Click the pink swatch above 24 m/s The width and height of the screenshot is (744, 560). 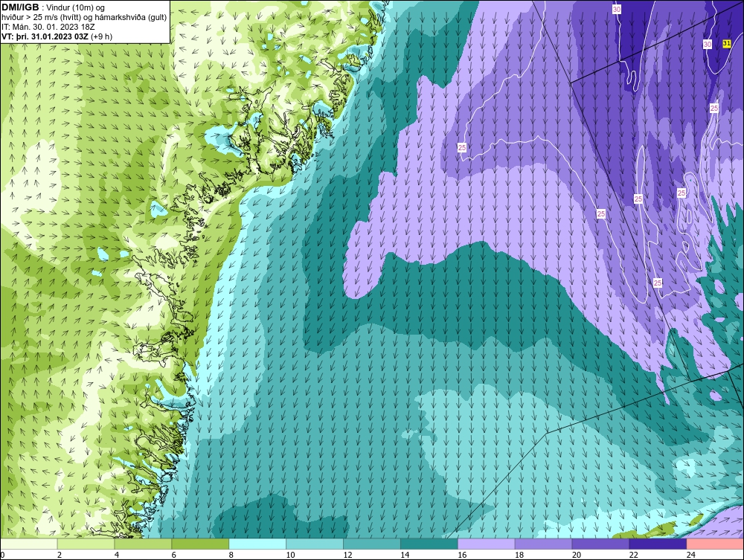[x=715, y=544]
